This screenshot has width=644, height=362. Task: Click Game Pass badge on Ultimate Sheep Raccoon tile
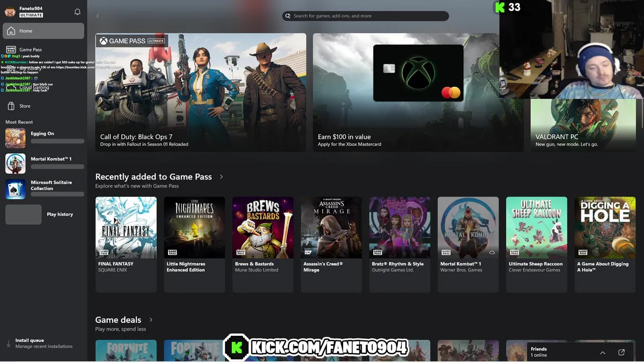(x=514, y=252)
